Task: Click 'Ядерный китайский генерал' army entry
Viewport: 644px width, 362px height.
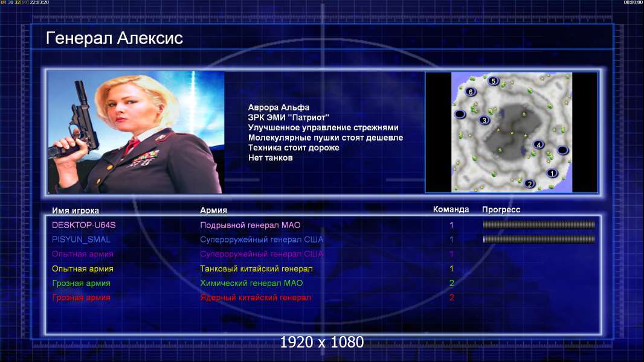Action: (x=256, y=297)
